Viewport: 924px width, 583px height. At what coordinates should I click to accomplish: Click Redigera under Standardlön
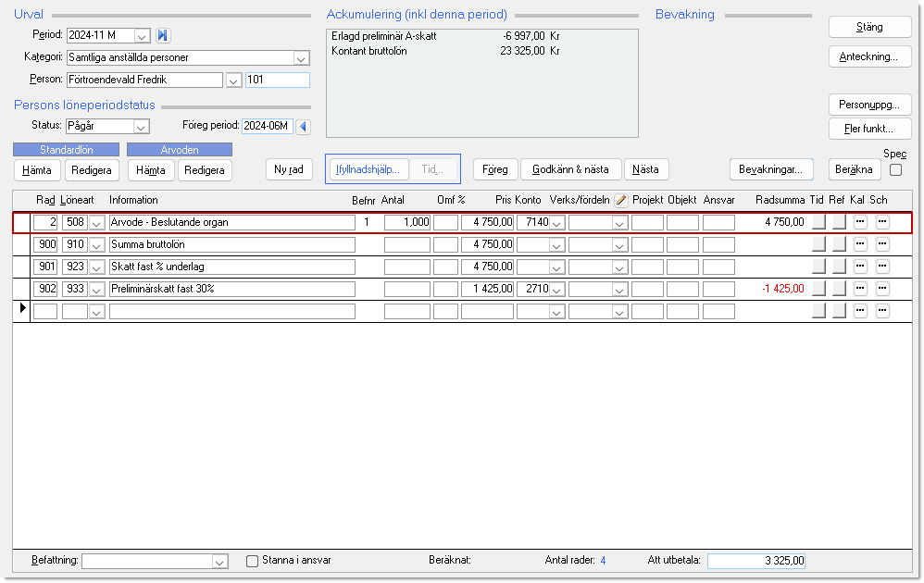click(x=92, y=170)
